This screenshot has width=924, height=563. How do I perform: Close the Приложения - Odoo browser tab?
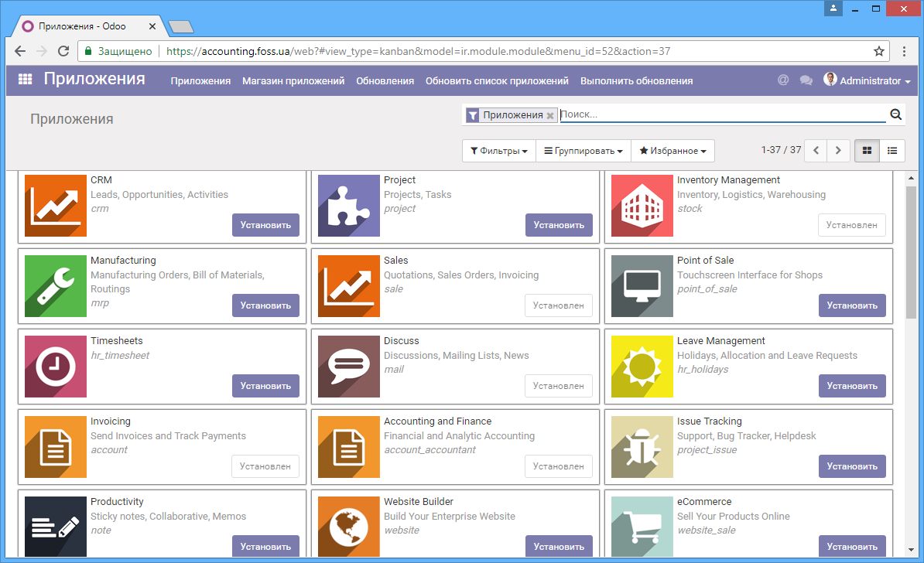click(x=152, y=26)
